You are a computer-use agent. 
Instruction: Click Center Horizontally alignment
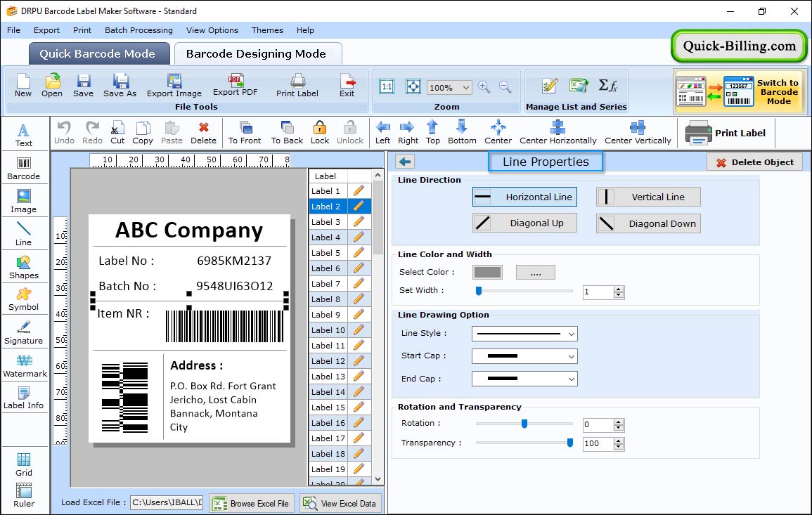point(558,133)
